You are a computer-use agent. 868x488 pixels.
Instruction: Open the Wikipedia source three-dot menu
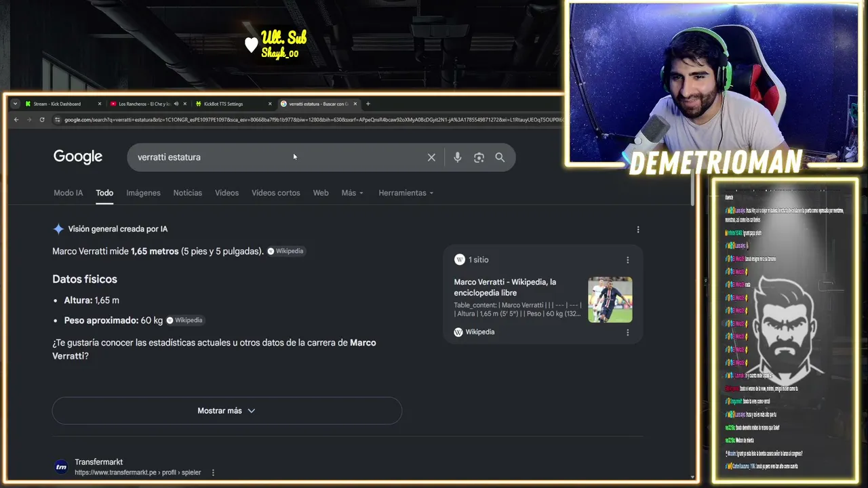(628, 333)
